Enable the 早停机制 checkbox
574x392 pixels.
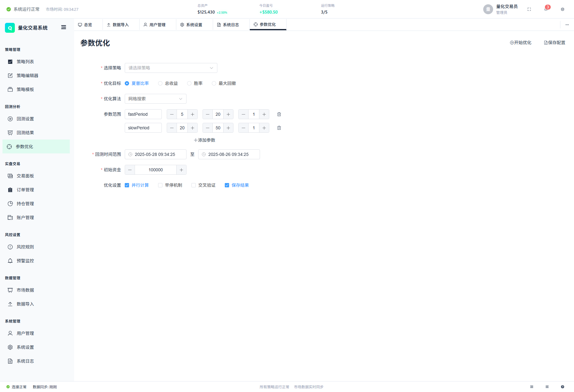(170, 185)
